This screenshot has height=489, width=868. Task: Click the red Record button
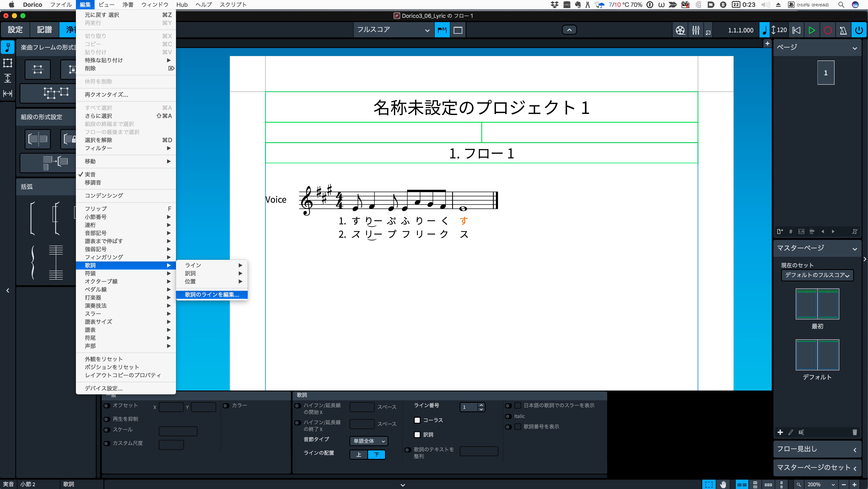click(x=828, y=30)
